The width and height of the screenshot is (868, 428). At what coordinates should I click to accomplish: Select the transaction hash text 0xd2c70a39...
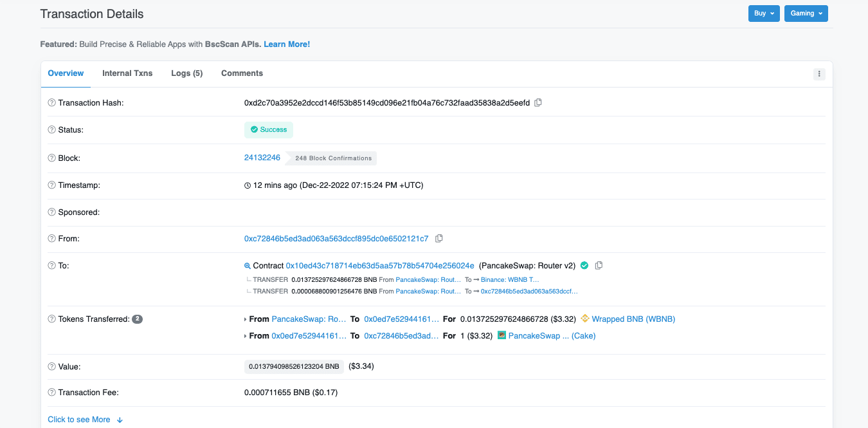click(387, 103)
